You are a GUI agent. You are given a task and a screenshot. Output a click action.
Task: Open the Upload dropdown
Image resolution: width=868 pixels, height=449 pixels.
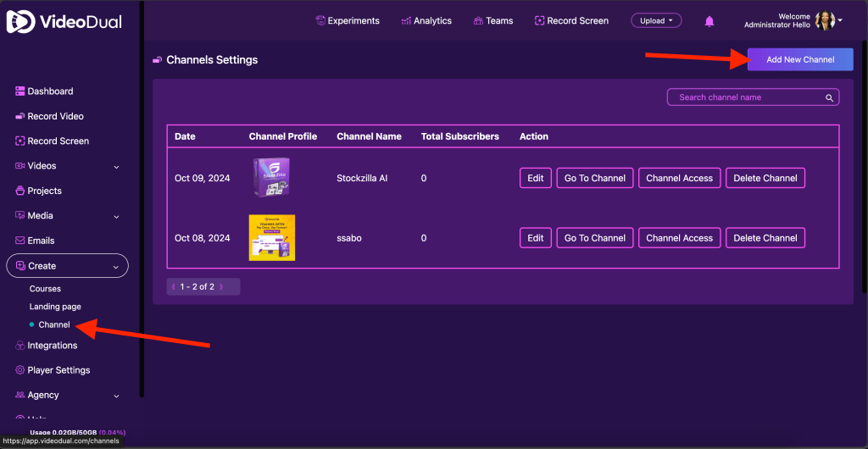point(656,20)
